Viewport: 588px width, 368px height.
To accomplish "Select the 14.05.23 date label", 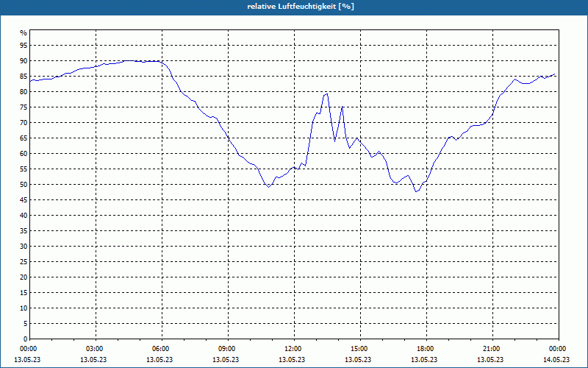I will pyautogui.click(x=556, y=360).
